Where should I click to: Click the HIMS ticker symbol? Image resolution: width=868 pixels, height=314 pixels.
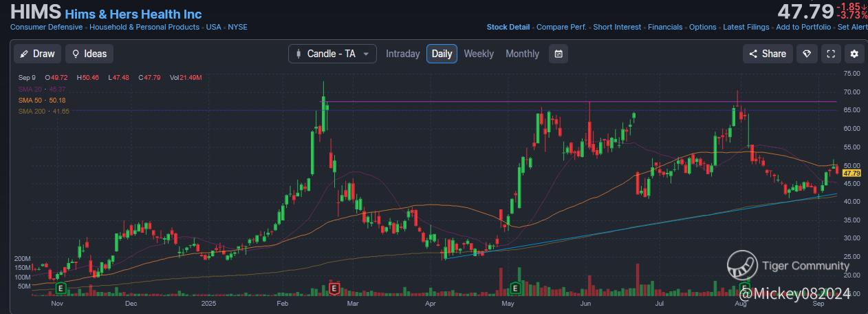[35, 12]
